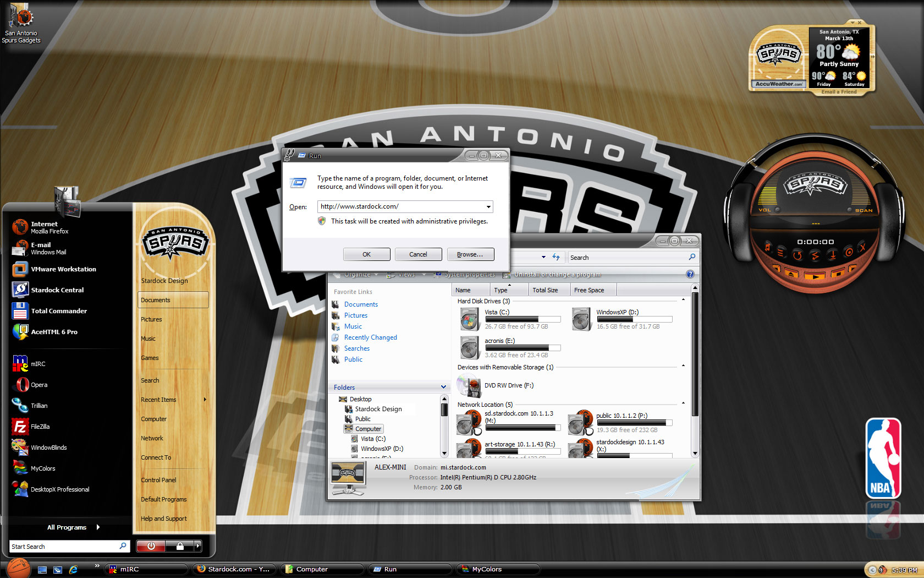Open Documents in Start menu right pane
Image resolution: width=924 pixels, height=578 pixels.
(x=173, y=300)
